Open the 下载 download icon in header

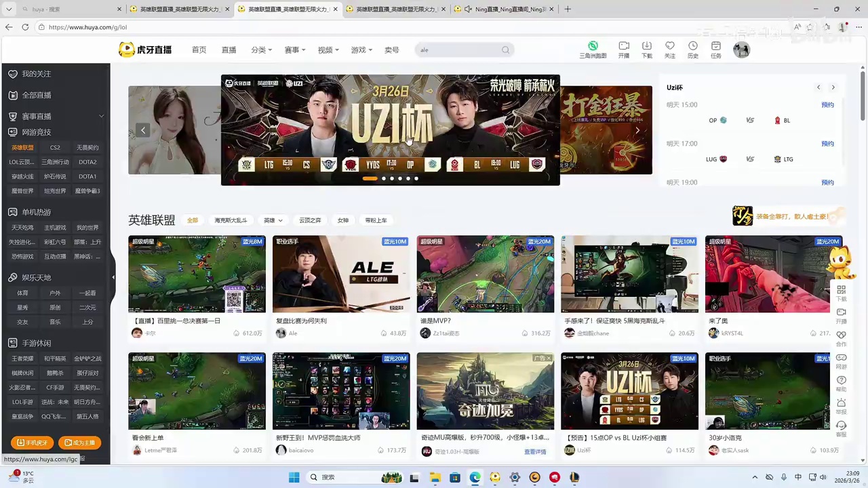tap(647, 47)
